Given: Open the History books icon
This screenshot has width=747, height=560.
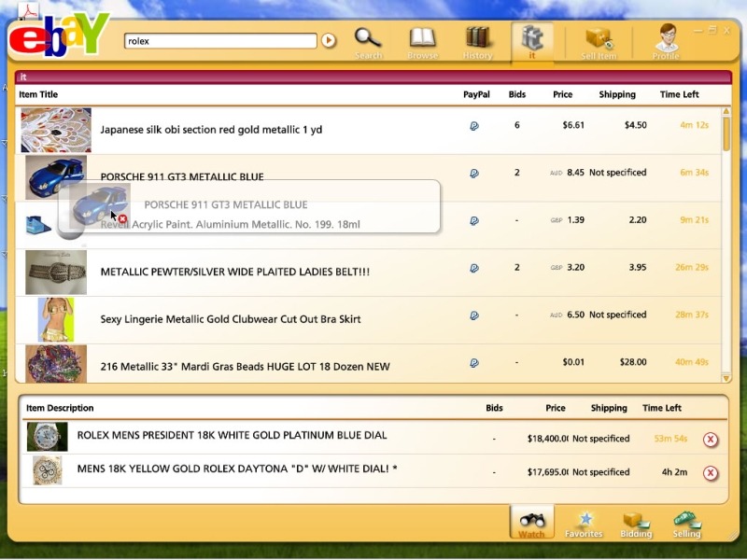Looking at the screenshot, I should 477,42.
